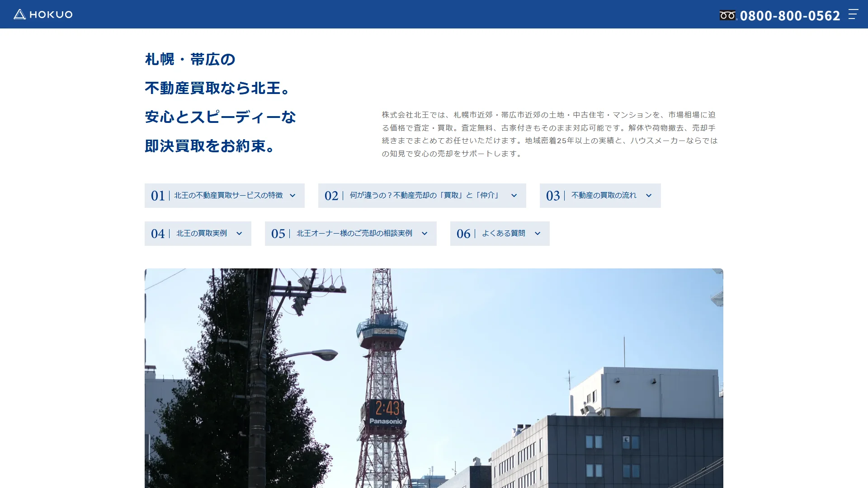Viewport: 868px width, 488px height.
Task: Click chevron on 01 サービスの特徴 button
Action: click(x=292, y=196)
